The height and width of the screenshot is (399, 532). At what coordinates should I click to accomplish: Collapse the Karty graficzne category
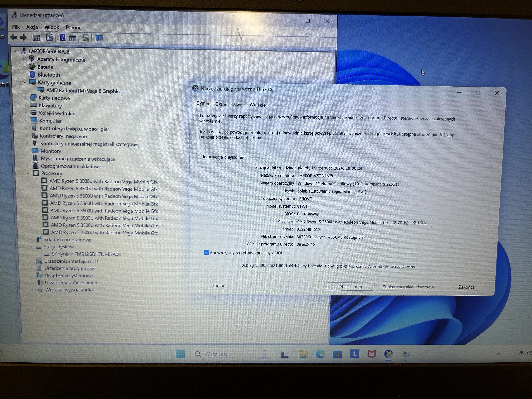tap(24, 82)
